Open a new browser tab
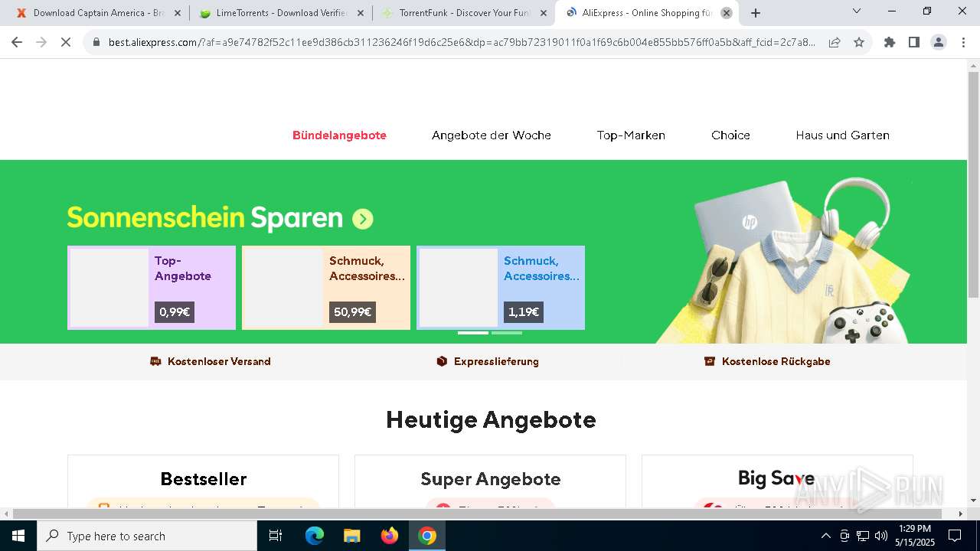Viewport: 980px width, 551px height. click(x=756, y=13)
